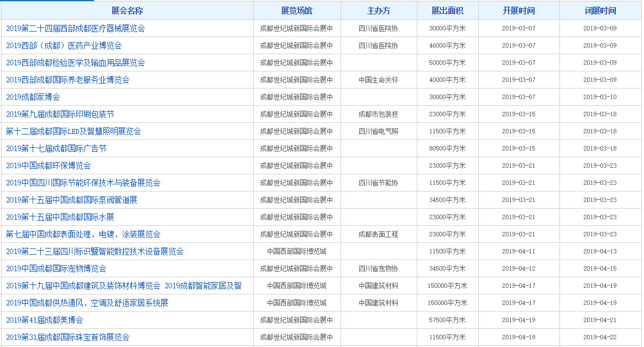This screenshot has width=644, height=347.
Task: Select 成都世纪城新国际会展中 in 成都美博会 row
Action: [296, 320]
